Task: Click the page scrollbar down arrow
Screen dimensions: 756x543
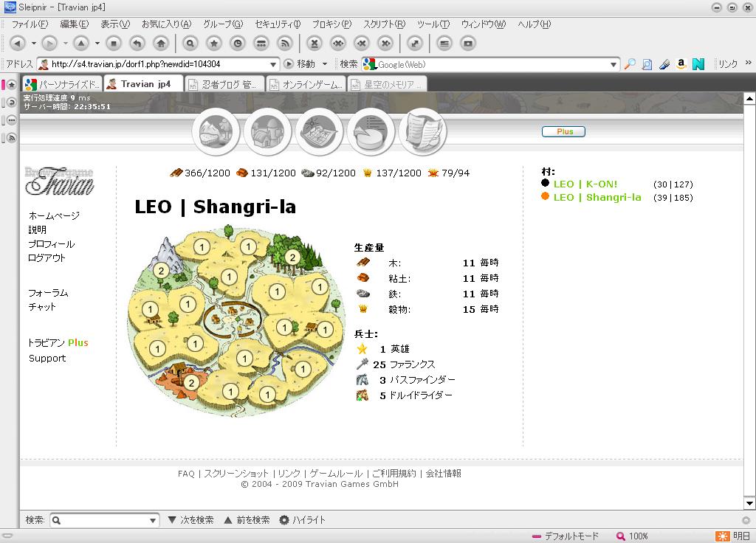Action: click(x=749, y=503)
